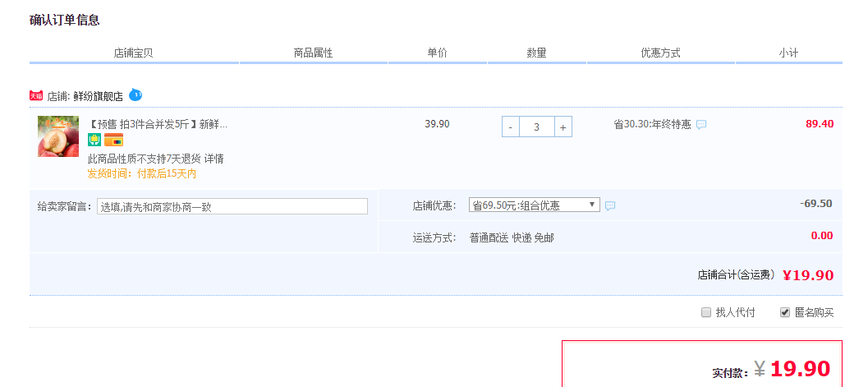Click the discount amount -69.50
This screenshot has width=868, height=387.
pyautogui.click(x=816, y=204)
